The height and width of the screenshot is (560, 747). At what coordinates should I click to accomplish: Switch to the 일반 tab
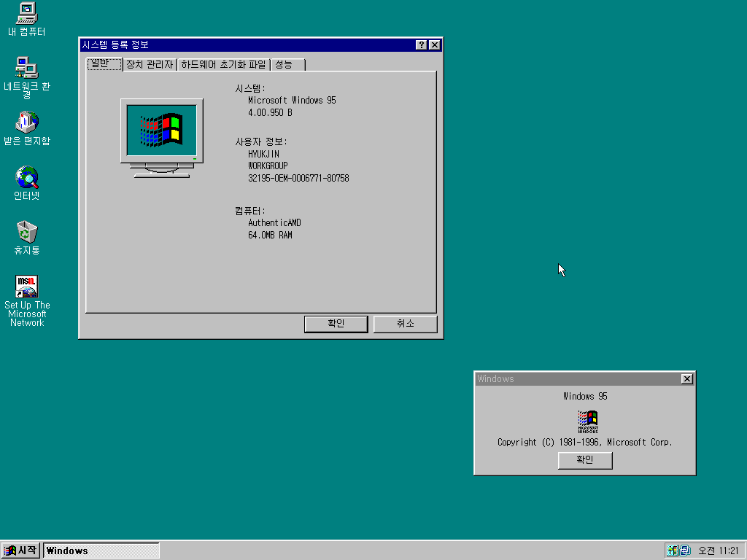click(104, 63)
